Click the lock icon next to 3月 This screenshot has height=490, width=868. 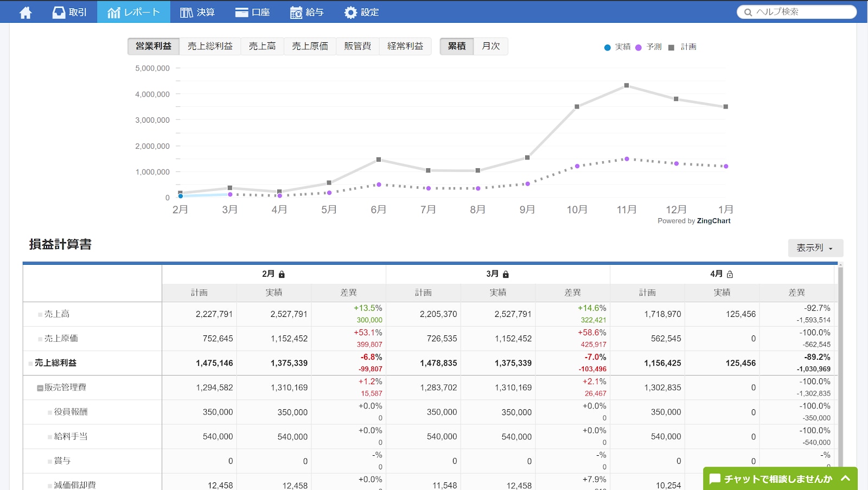click(506, 275)
